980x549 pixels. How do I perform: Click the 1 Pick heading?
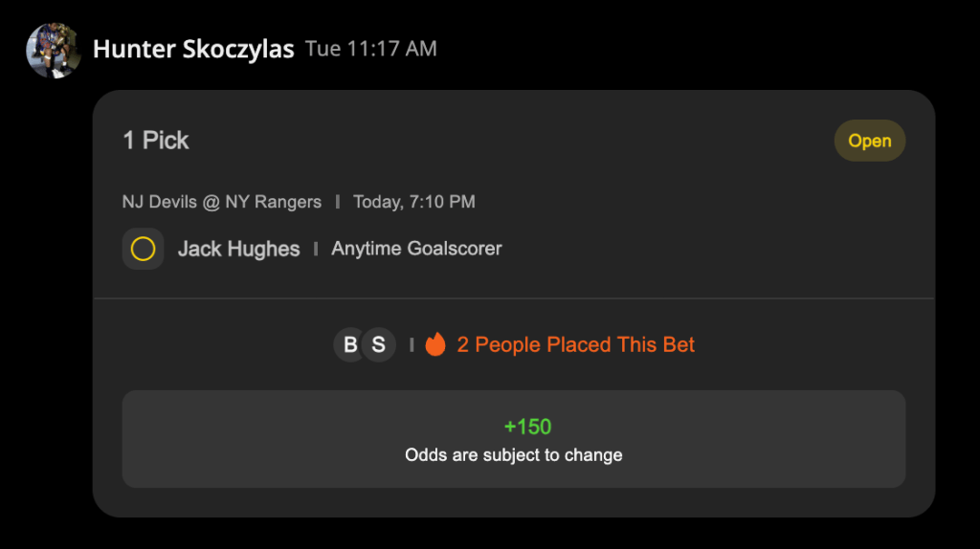point(156,141)
